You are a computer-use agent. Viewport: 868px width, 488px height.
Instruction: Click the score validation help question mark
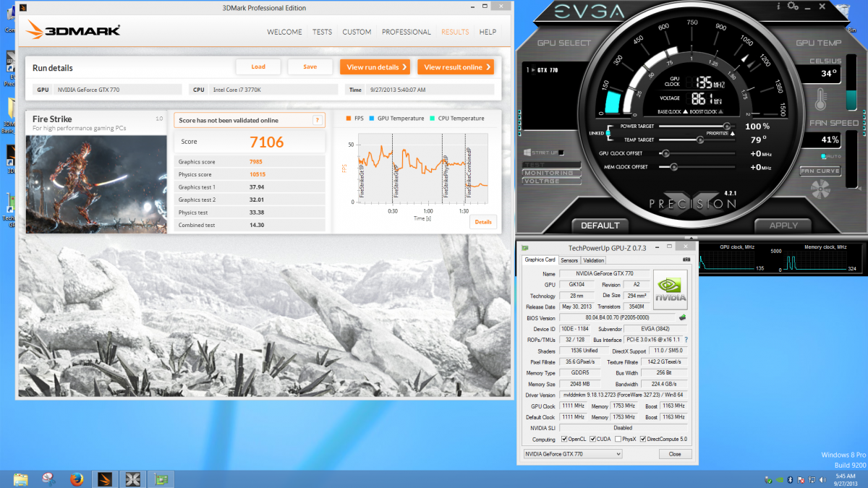[317, 120]
